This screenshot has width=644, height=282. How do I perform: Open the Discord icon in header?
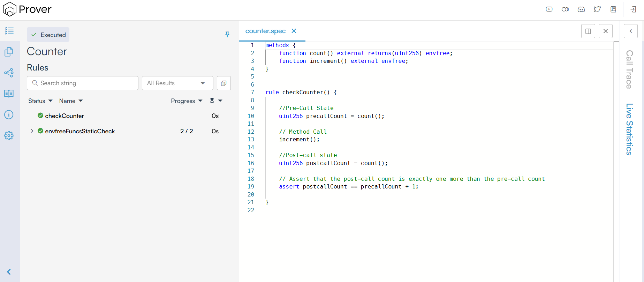[581, 9]
